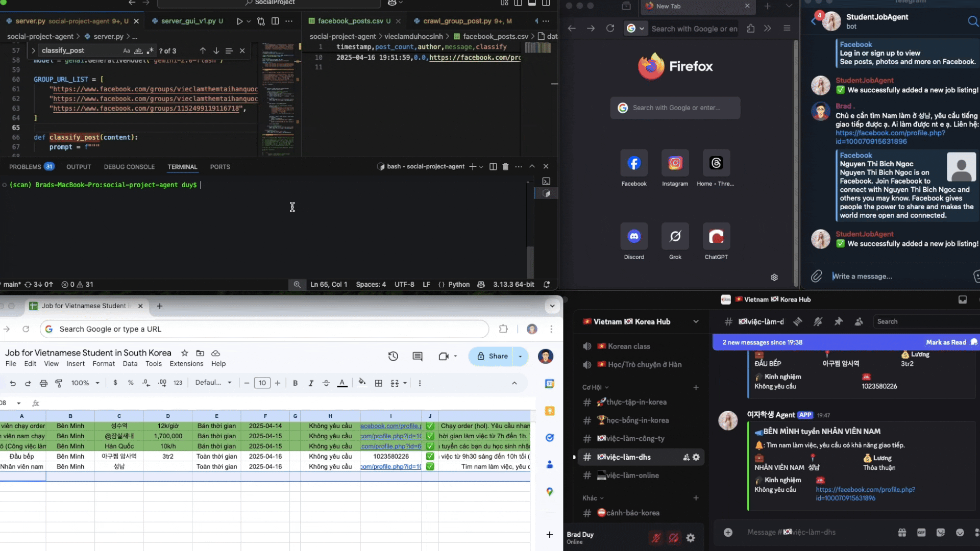
Task: Toggle strikethrough formatting in Sheets
Action: [326, 383]
